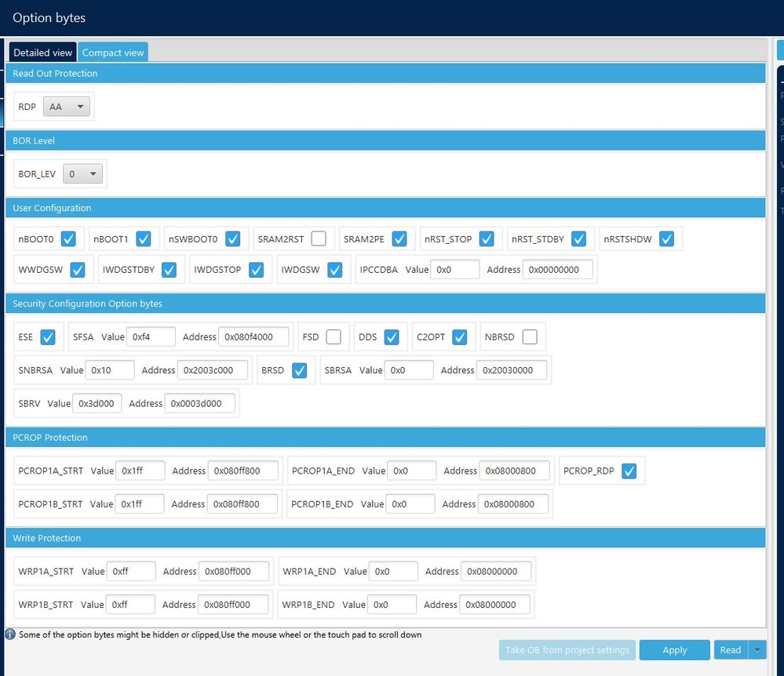Viewport: 784px width, 676px height.
Task: Toggle the PCROP_RDP checkbox
Action: tap(629, 471)
